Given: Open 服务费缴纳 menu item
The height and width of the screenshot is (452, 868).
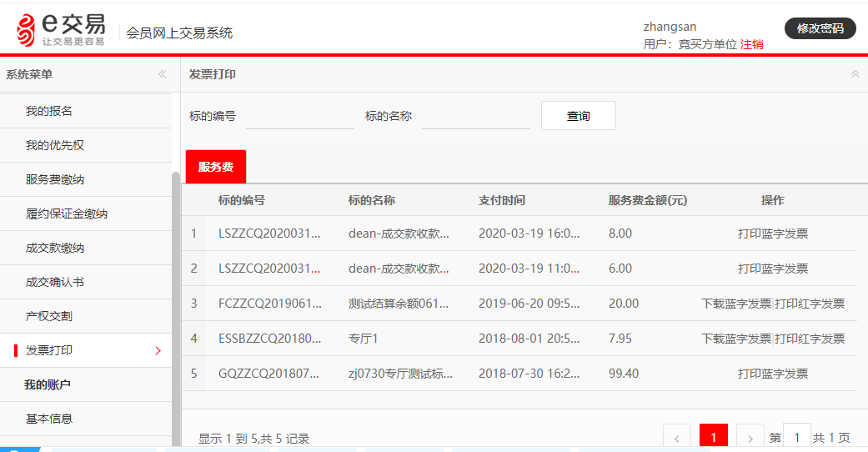Looking at the screenshot, I should tap(86, 179).
